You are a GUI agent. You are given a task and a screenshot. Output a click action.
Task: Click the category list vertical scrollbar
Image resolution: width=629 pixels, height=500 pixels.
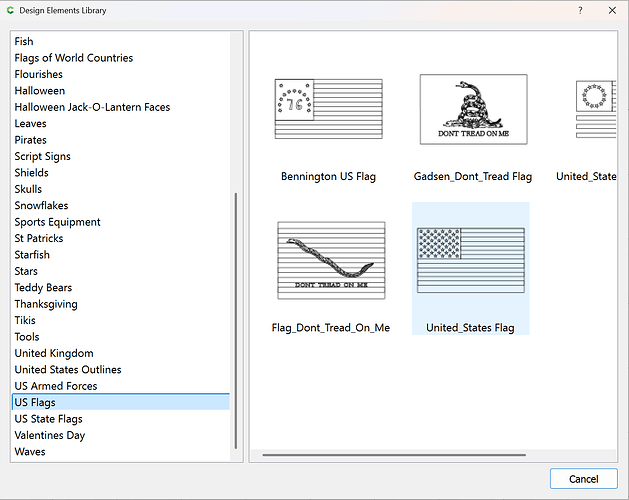236,320
